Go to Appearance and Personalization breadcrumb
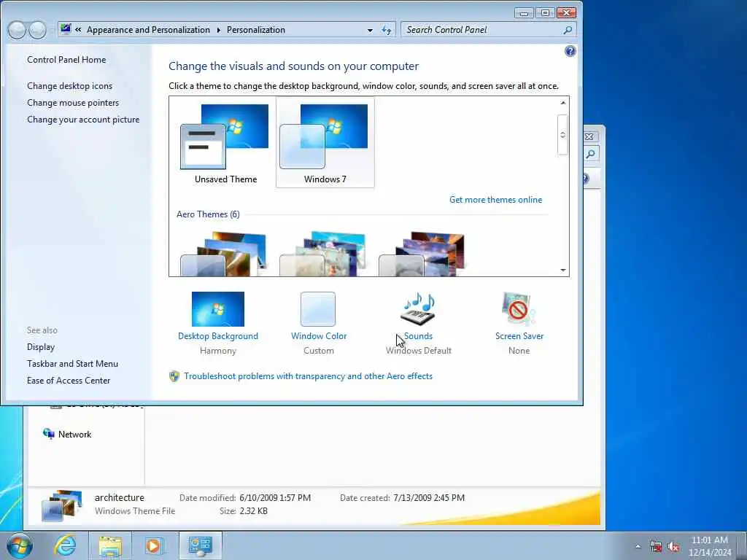Screen dimensions: 747x560 148,30
